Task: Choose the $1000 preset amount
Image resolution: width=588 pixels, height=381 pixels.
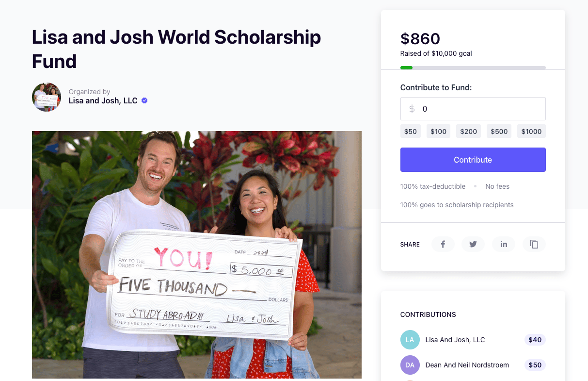Action: click(x=531, y=132)
